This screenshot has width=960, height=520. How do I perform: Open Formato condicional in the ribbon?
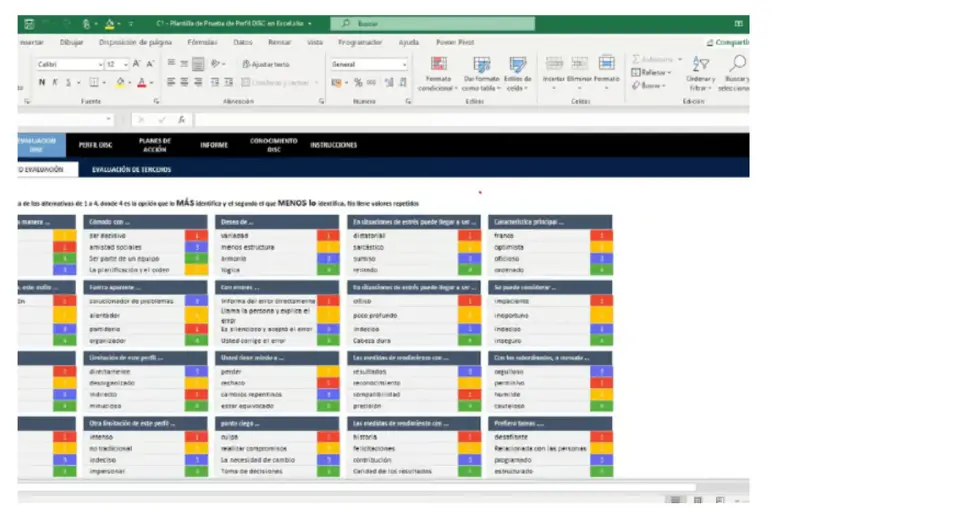tap(436, 74)
